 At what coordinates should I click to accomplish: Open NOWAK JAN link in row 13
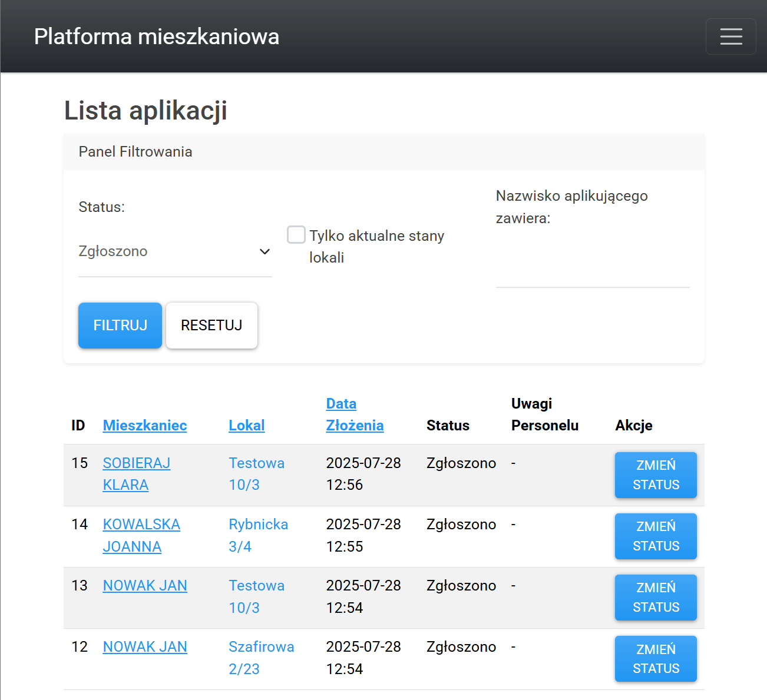[x=145, y=586]
